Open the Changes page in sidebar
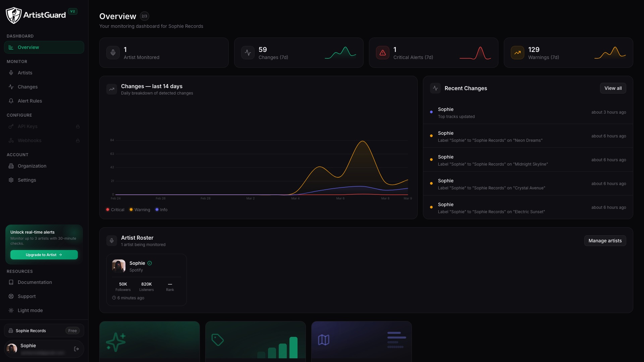644x362 pixels. click(28, 87)
